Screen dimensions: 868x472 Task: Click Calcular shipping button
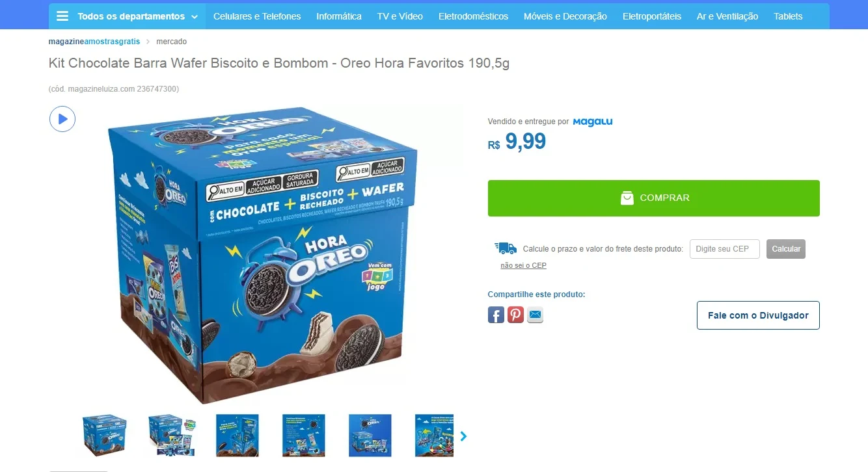point(786,249)
